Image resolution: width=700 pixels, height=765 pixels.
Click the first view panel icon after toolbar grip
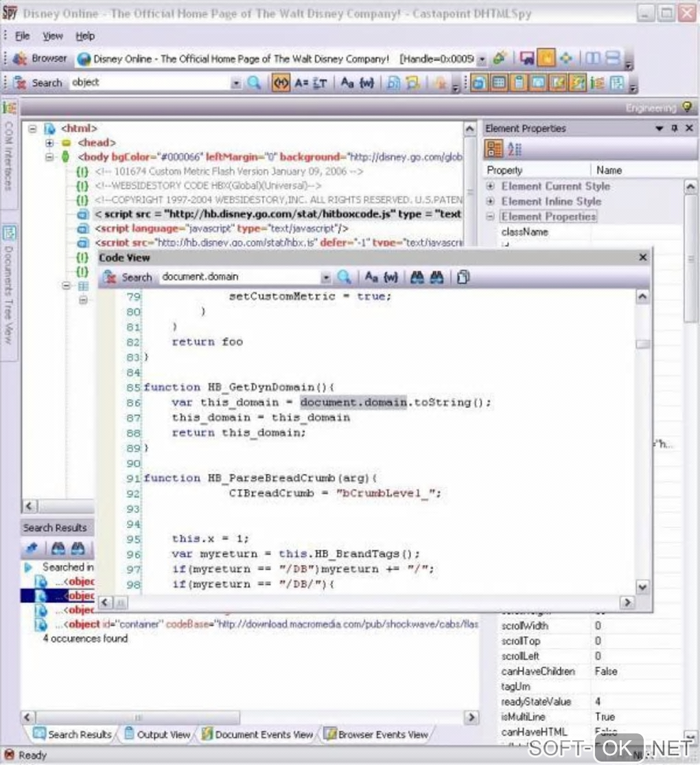[x=479, y=83]
